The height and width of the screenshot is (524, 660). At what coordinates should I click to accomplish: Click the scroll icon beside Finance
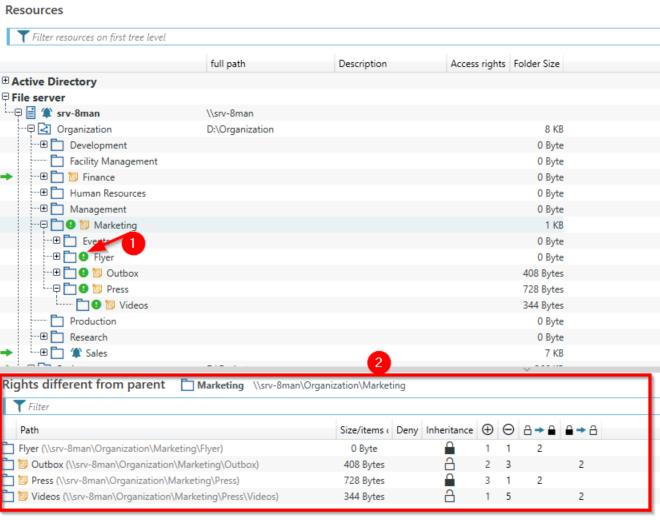tap(72, 177)
